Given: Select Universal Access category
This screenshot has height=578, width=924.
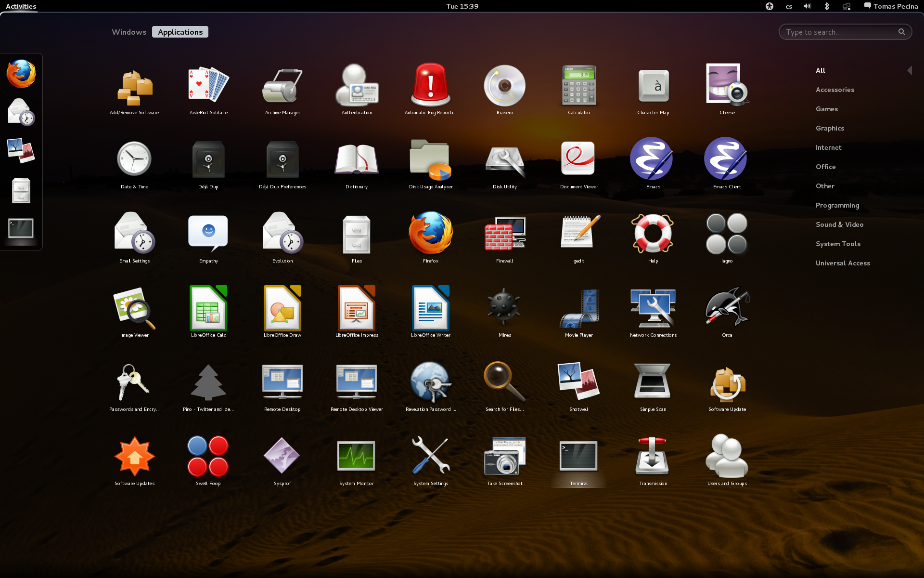Looking at the screenshot, I should (843, 263).
